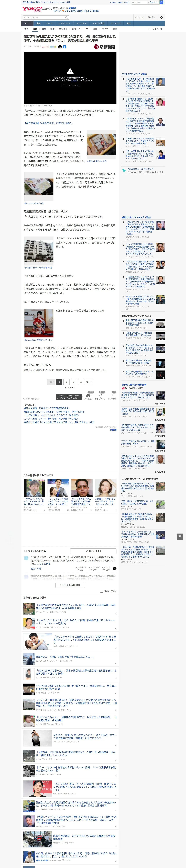The image size is (186, 868).
Task: Open 押尾学さん 47歳 recommended article
Action: click(x=64, y=657)
